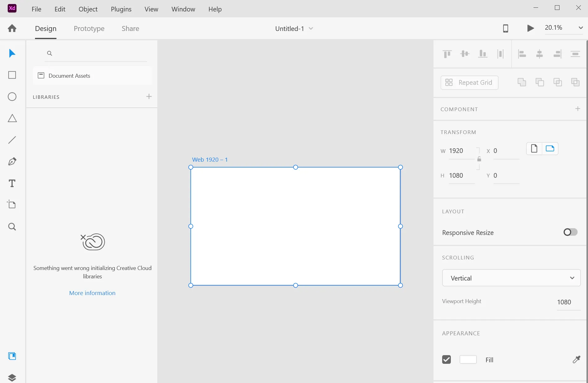Edit the X position field

click(x=506, y=151)
